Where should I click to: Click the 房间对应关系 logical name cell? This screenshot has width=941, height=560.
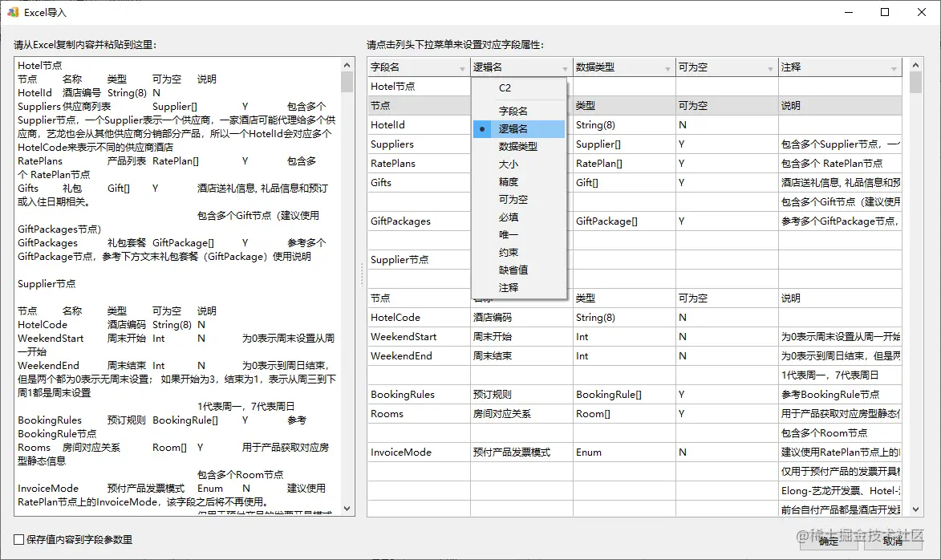521,413
